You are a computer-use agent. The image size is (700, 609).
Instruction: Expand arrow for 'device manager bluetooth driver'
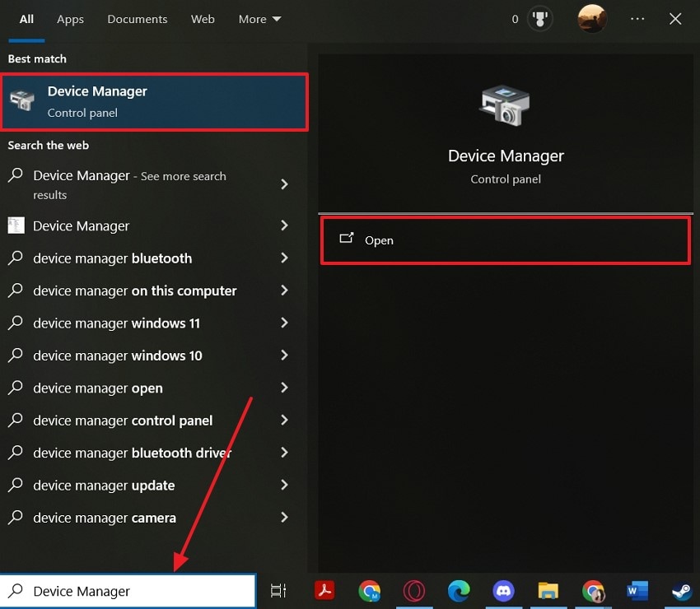click(x=284, y=453)
